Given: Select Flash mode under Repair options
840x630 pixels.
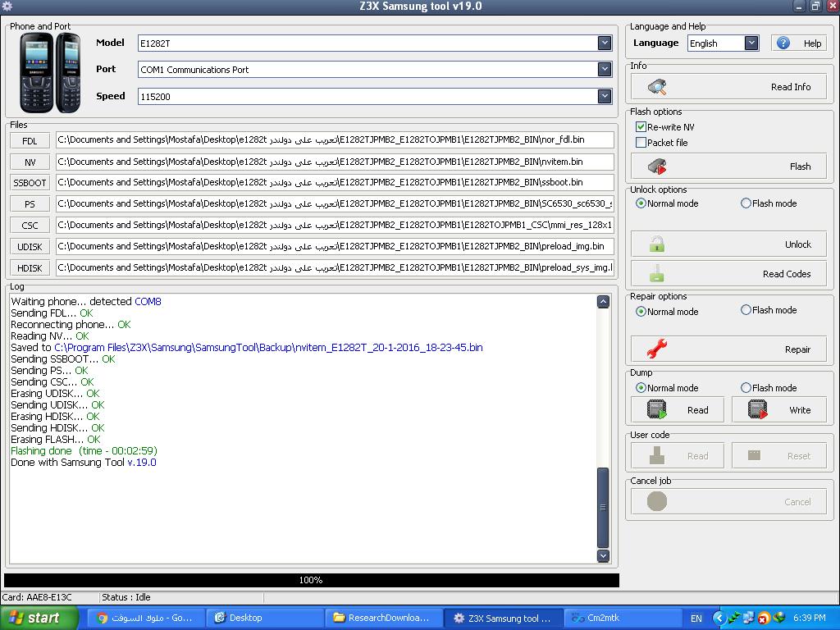Looking at the screenshot, I should point(746,310).
